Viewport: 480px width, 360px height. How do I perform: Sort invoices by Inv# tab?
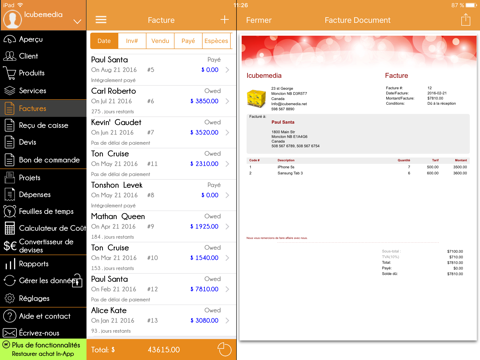[132, 41]
